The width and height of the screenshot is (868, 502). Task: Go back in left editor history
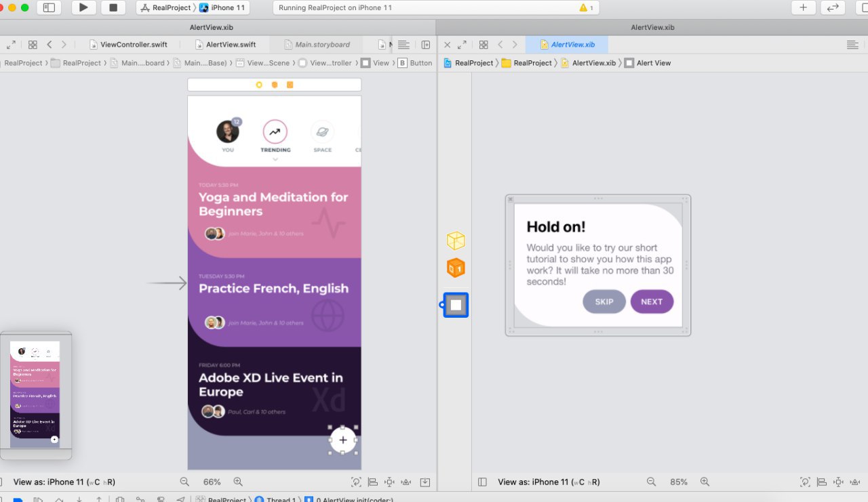click(50, 45)
